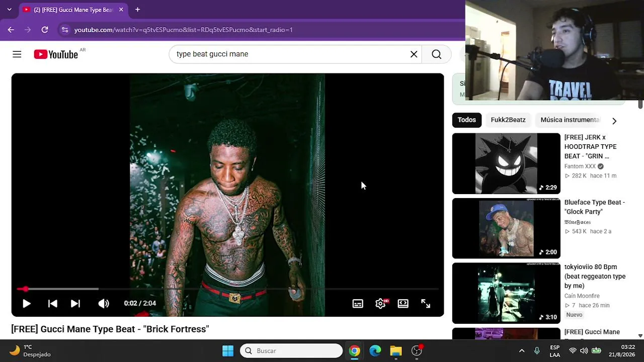Open a new browser tab
This screenshot has width=644, height=362.
click(x=137, y=10)
